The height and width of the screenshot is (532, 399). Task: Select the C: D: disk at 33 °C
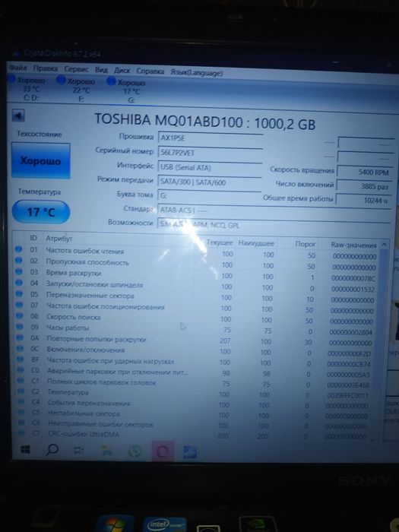tap(27, 89)
